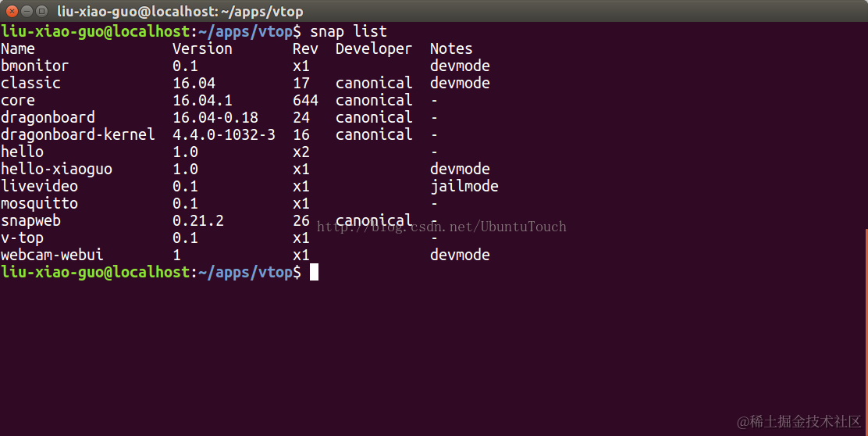
Task: Click revision 'x2' of hello
Action: tap(301, 152)
